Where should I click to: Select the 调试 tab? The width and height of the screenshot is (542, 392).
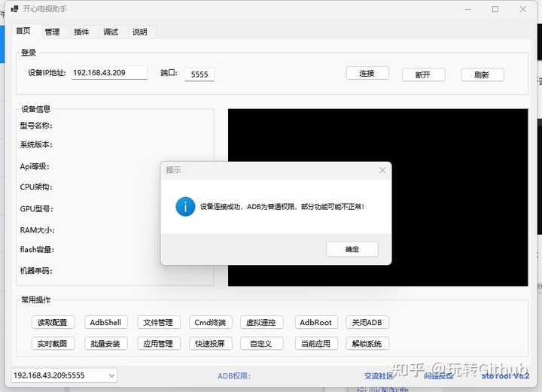point(111,32)
